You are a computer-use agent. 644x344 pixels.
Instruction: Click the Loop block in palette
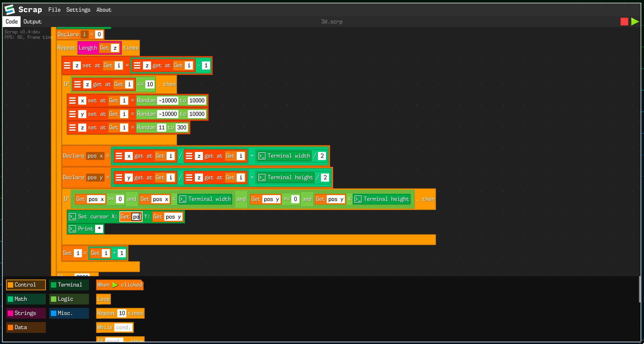pyautogui.click(x=103, y=299)
